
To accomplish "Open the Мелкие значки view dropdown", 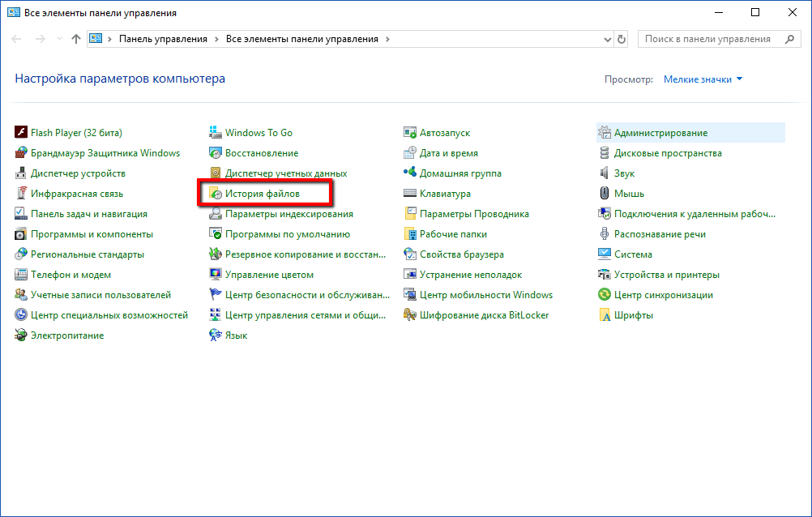I will tap(703, 79).
